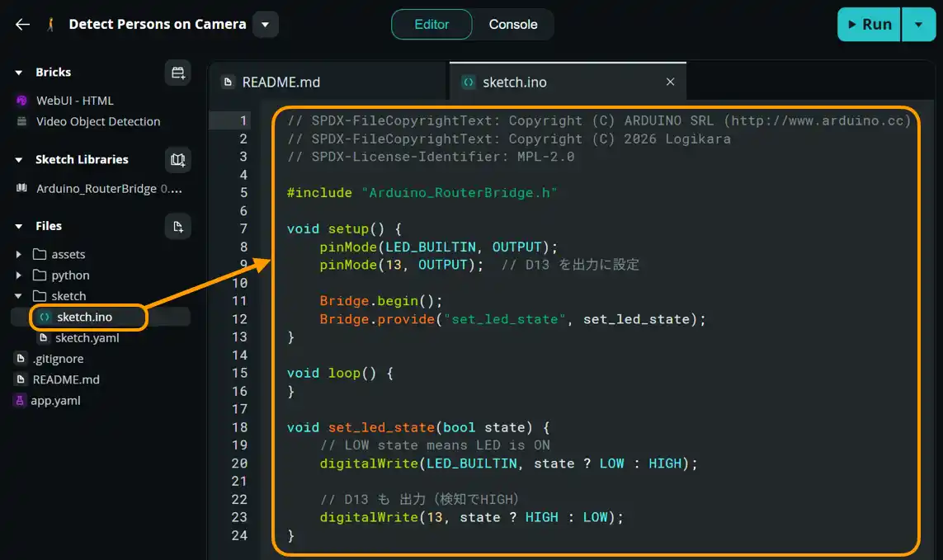Click the back arrow to leave the project
The width and height of the screenshot is (943, 560).
pyautogui.click(x=22, y=24)
